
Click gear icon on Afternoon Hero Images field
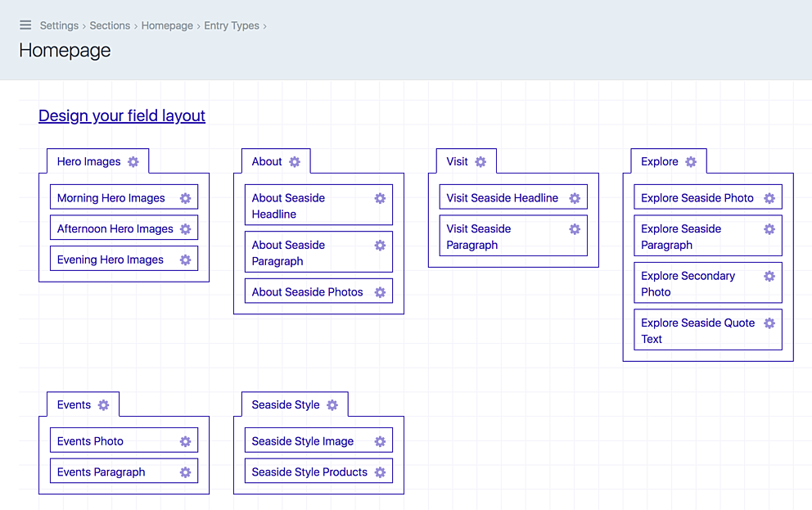[185, 229]
